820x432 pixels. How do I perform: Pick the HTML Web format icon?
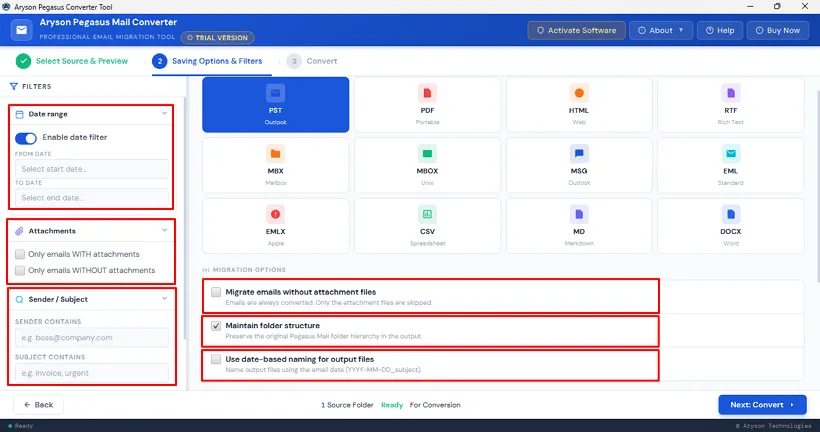point(579,93)
